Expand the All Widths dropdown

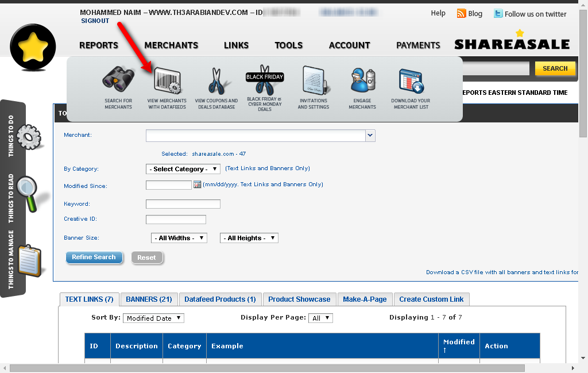point(179,238)
